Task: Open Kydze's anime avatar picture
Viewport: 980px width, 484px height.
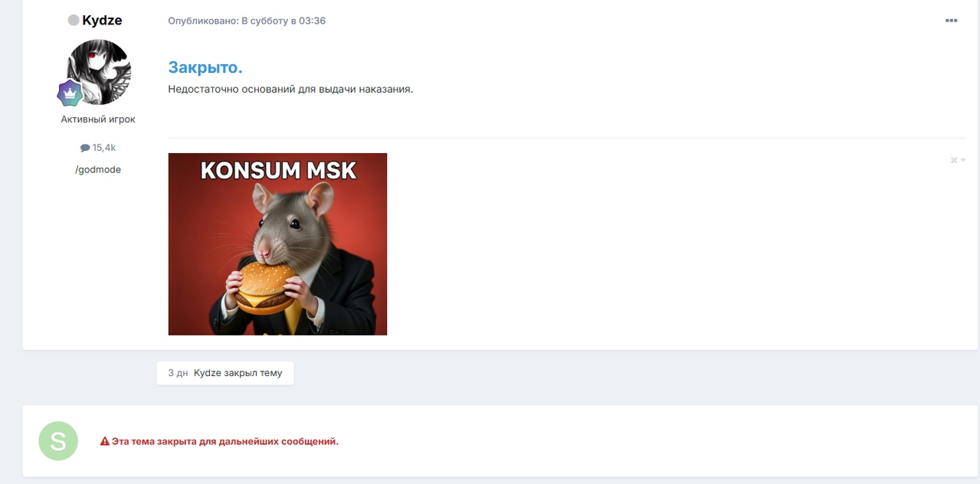Action: [x=98, y=72]
